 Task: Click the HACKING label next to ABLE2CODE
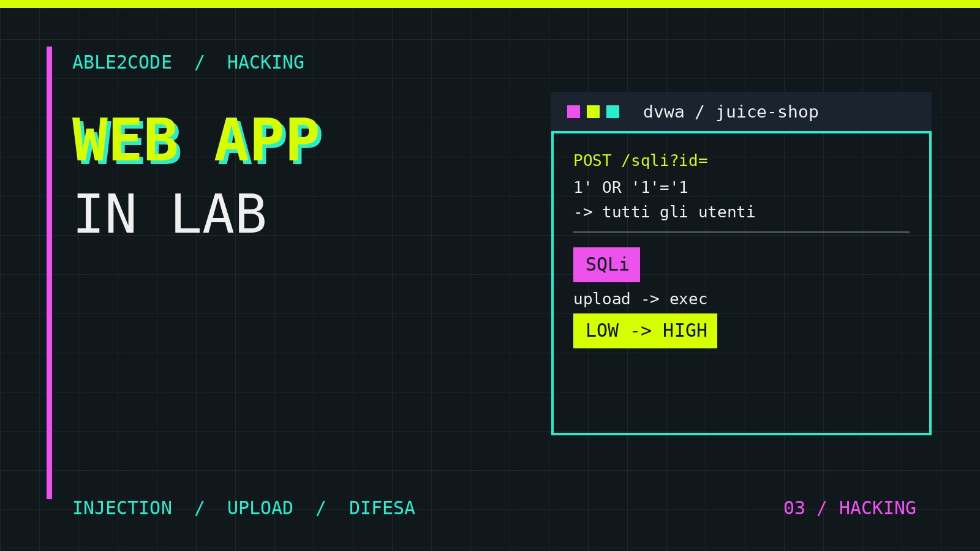click(x=266, y=62)
